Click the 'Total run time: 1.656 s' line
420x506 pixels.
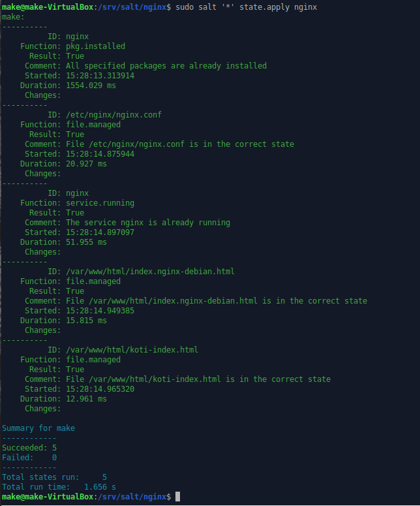[59, 487]
